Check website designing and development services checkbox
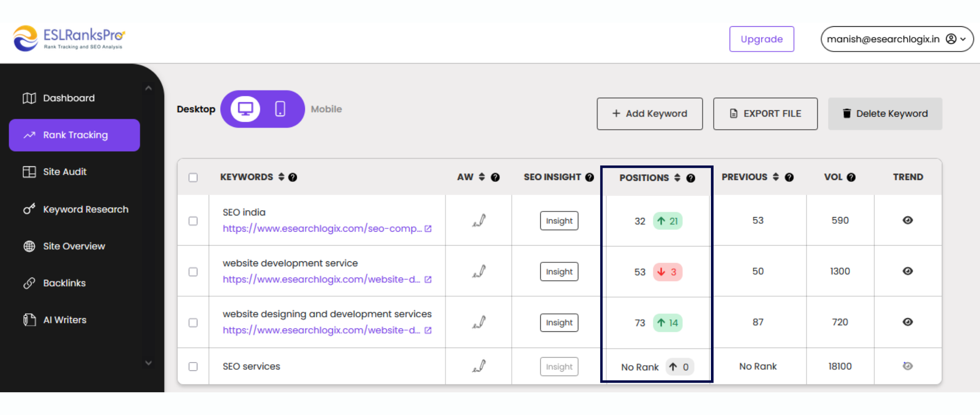This screenshot has height=415, width=980. pos(193,323)
